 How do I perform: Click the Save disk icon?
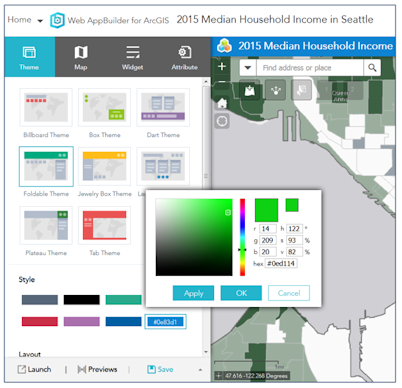point(151,369)
